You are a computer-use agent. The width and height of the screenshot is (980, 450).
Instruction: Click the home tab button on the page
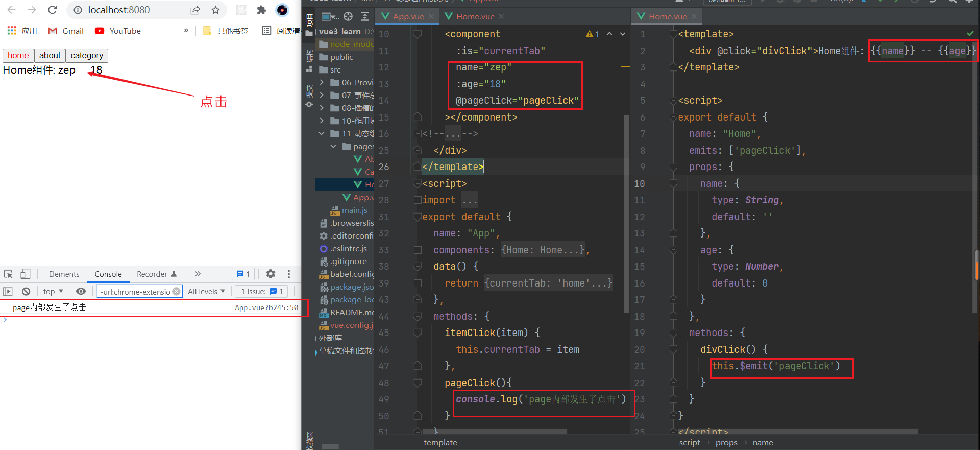tap(18, 55)
